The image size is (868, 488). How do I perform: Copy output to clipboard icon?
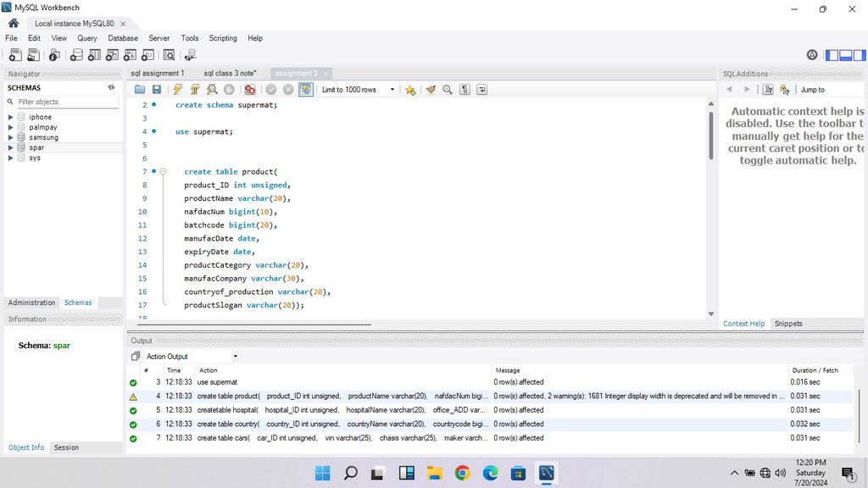click(x=136, y=357)
